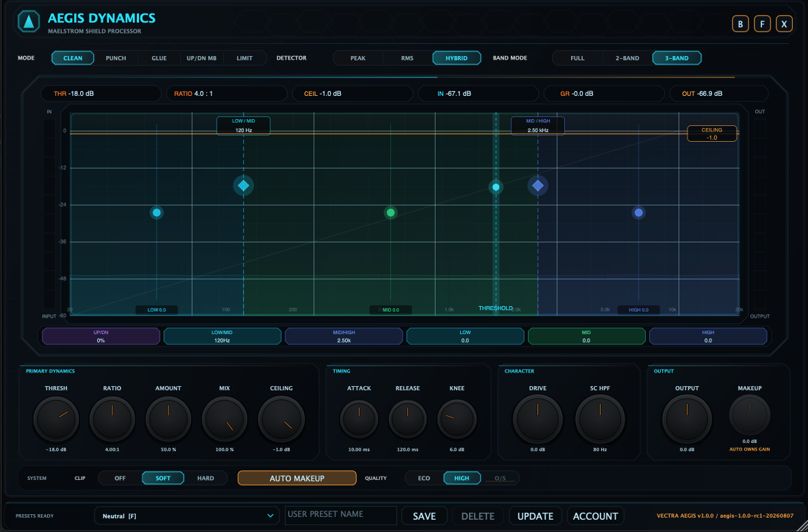
Task: Select O/S quality option
Action: coord(501,478)
